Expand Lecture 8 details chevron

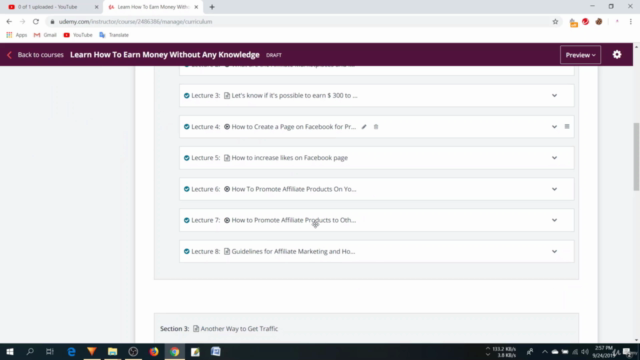(x=554, y=251)
